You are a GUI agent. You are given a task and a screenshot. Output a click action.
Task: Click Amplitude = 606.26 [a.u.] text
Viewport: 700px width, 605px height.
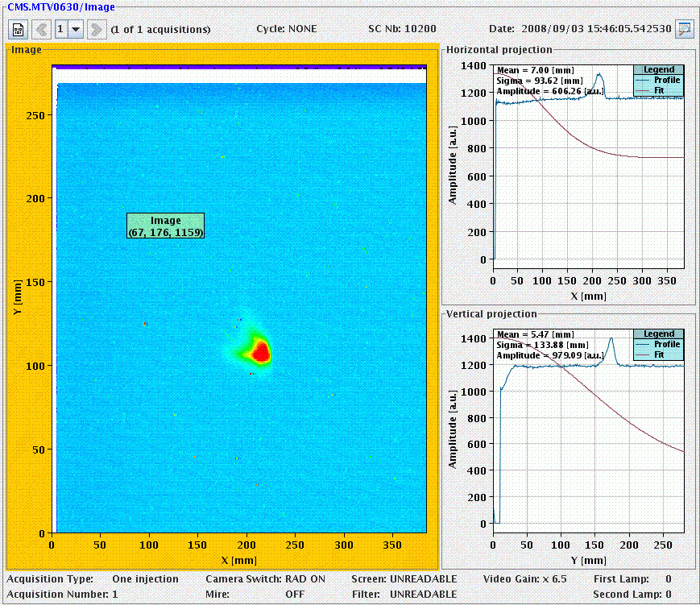point(550,91)
